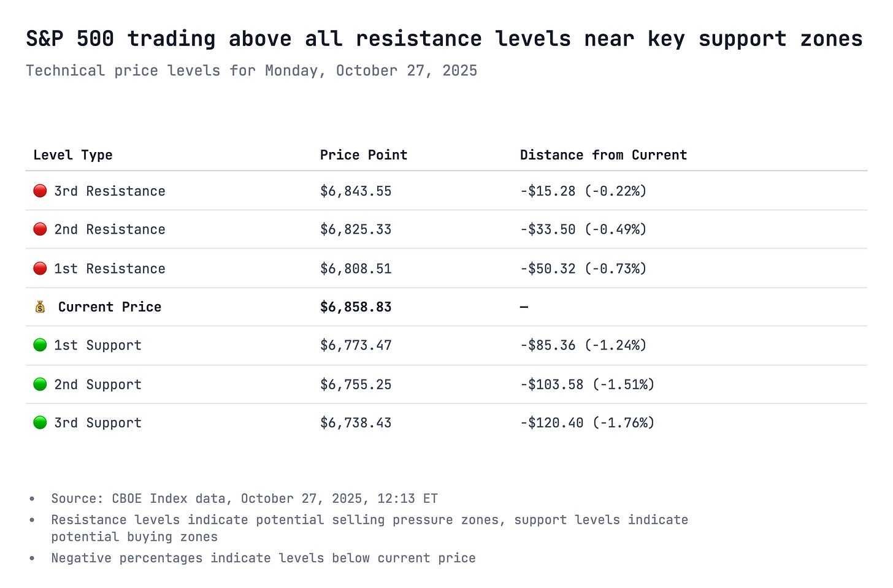Click the S&P 500 headline title
Screen dimensions: 893x588
[x=444, y=39]
